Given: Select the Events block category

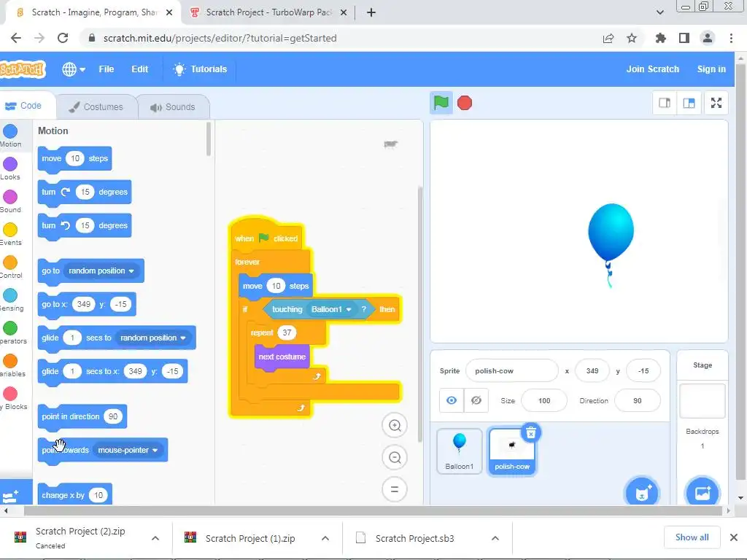Looking at the screenshot, I should pos(10,234).
